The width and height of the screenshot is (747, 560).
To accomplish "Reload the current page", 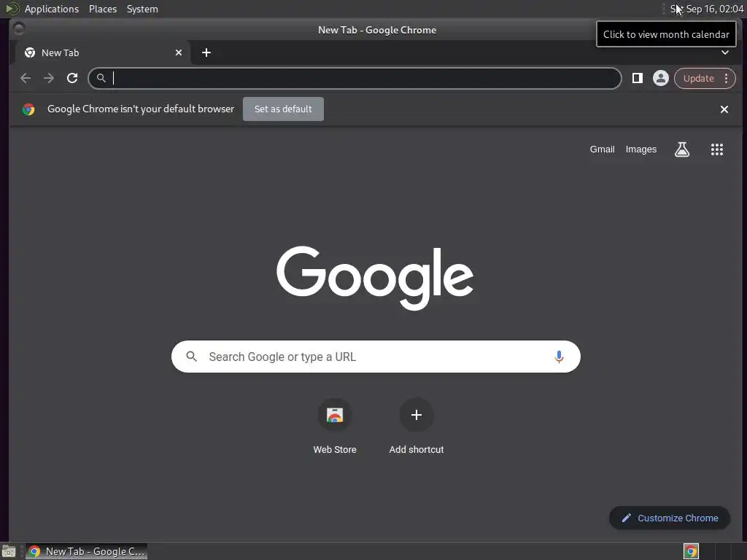I will click(72, 78).
